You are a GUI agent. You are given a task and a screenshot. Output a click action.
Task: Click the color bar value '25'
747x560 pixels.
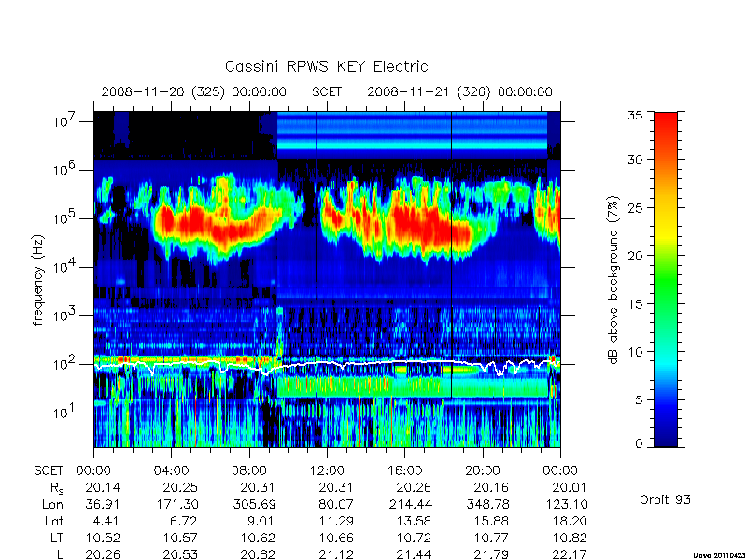pyautogui.click(x=635, y=207)
